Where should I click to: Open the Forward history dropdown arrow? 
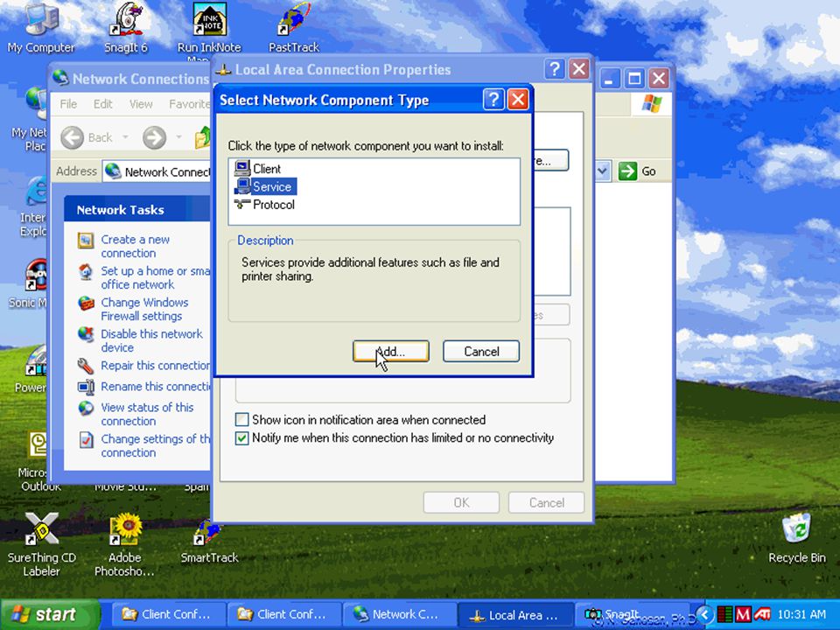click(x=178, y=137)
